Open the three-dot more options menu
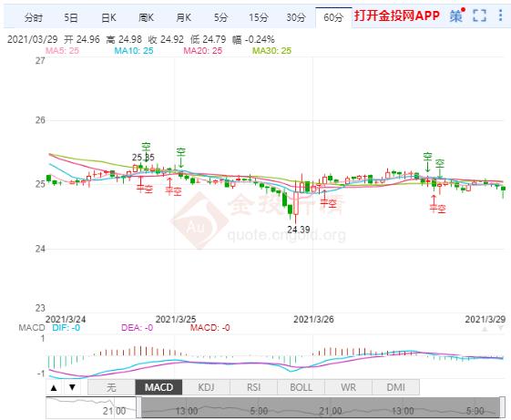This screenshot has width=511, height=420. (x=501, y=15)
